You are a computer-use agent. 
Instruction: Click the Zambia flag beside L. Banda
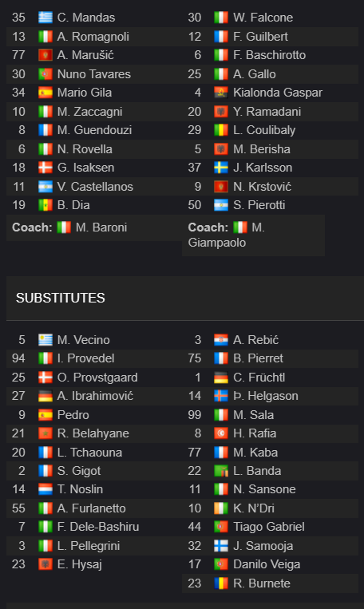point(221,471)
